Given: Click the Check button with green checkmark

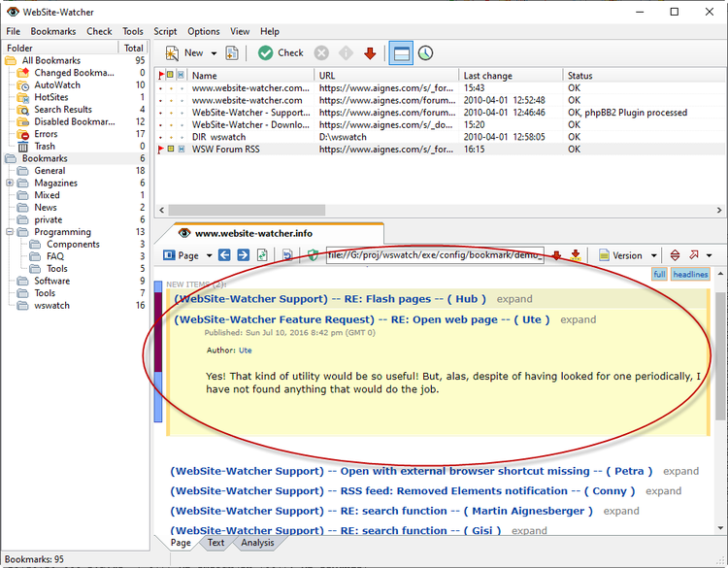Looking at the screenshot, I should tap(281, 53).
